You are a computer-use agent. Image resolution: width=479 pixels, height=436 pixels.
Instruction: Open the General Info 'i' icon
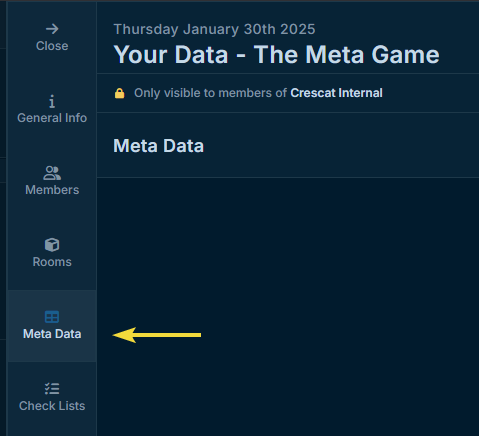point(52,101)
